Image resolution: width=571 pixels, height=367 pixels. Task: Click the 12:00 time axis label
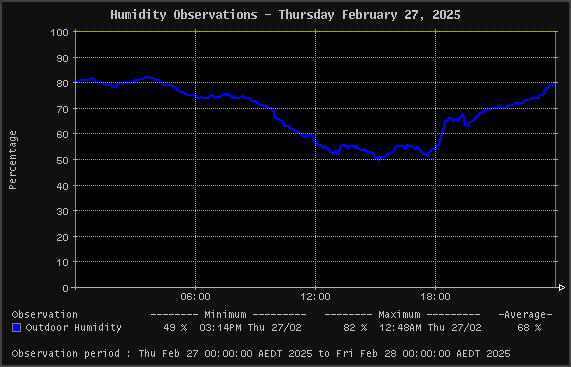315,297
